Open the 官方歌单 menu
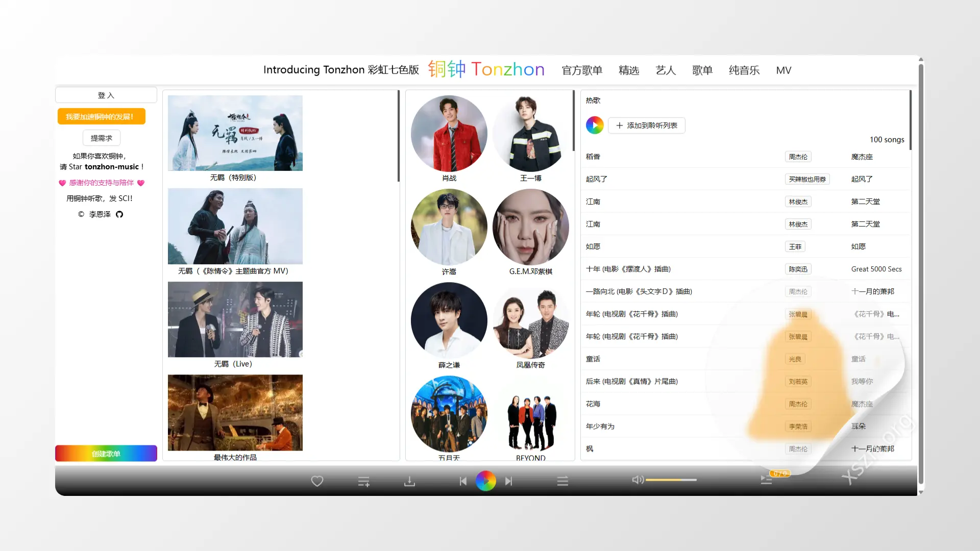This screenshot has width=980, height=551. (x=582, y=70)
